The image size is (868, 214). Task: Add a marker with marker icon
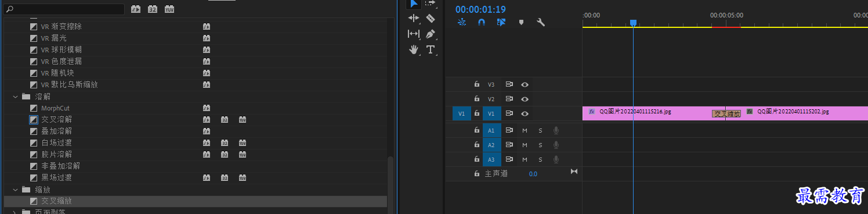pyautogui.click(x=520, y=23)
